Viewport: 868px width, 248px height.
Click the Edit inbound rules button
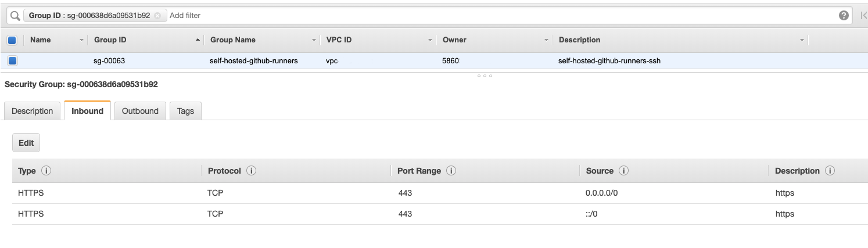coord(26,143)
